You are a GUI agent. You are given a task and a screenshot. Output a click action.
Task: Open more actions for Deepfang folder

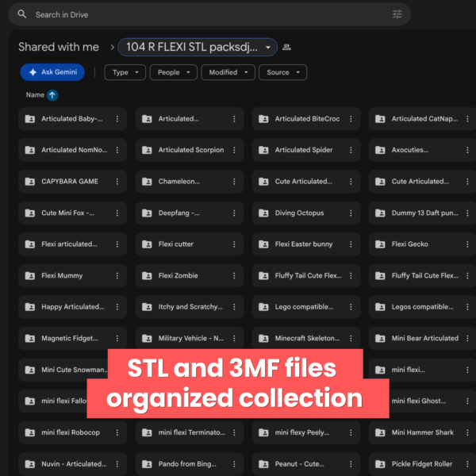[234, 213]
